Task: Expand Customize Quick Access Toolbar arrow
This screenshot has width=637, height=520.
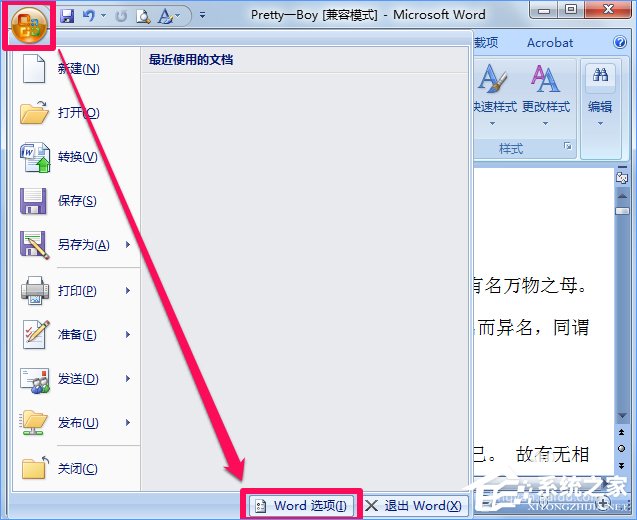Action: pyautogui.click(x=202, y=15)
